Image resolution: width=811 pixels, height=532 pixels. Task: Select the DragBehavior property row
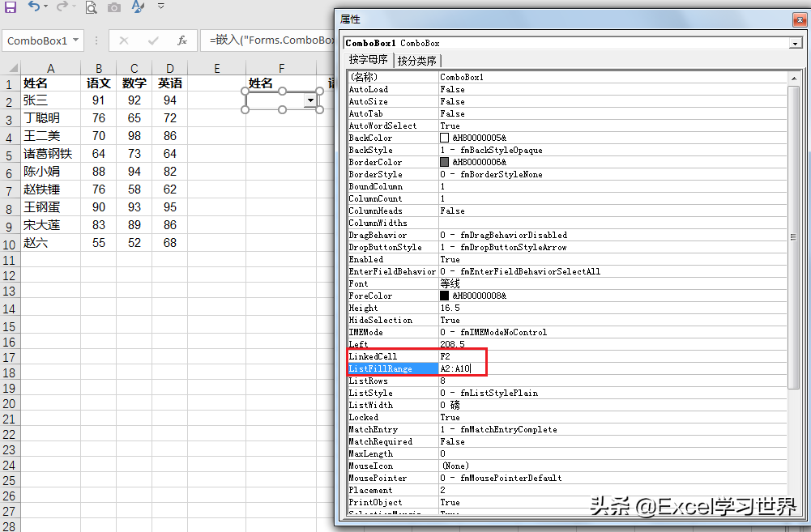pos(567,236)
